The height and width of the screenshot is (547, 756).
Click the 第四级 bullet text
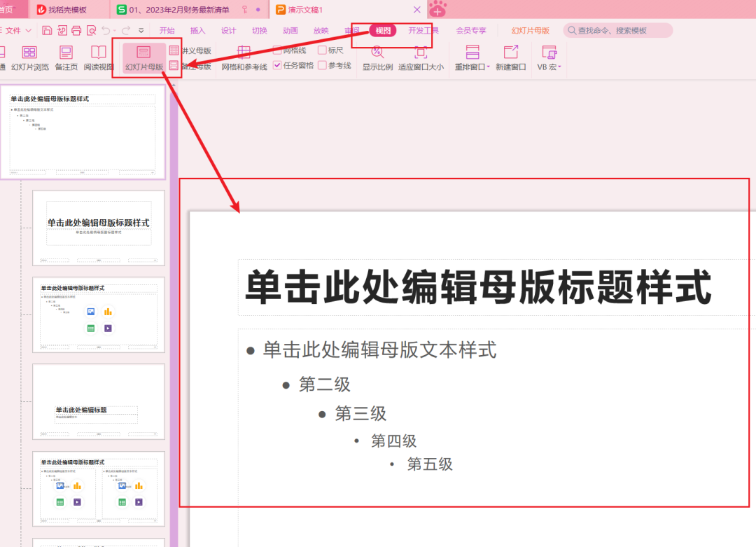(x=393, y=441)
